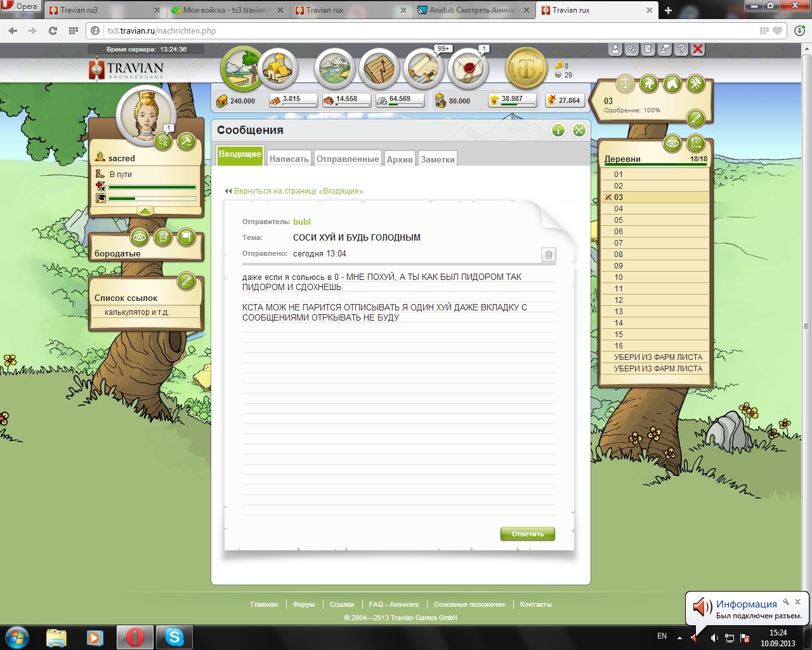Show village overview with eye icon above Деревни
Viewport: 812px width, 650px height.
click(672, 143)
